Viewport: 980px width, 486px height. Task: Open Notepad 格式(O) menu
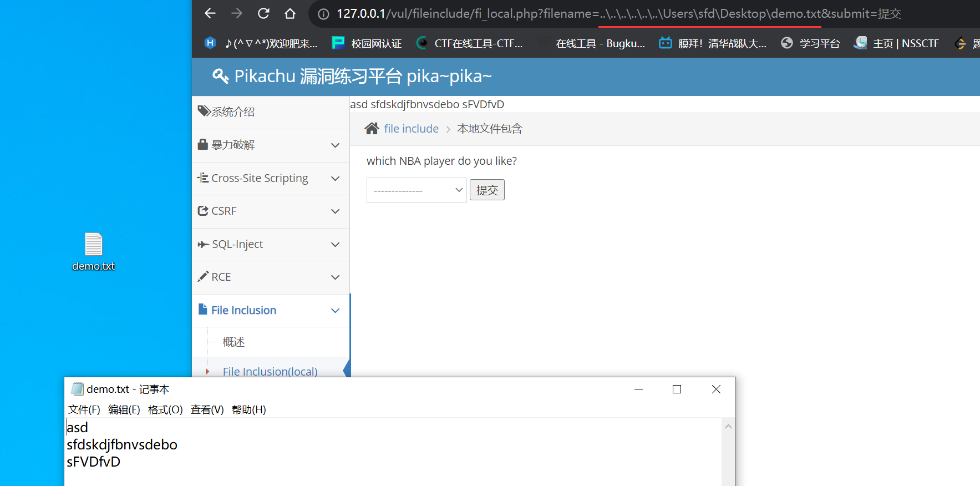(x=165, y=409)
